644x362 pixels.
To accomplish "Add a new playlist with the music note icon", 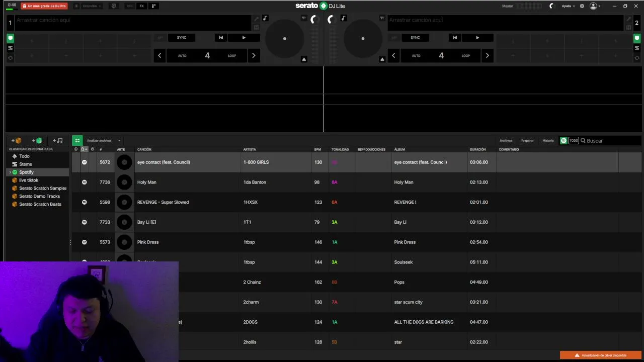I will [58, 141].
